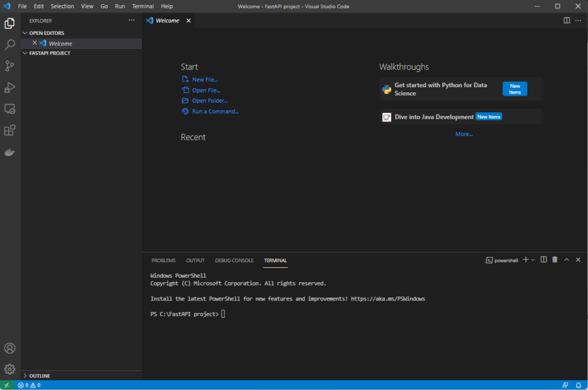
Task: Open the Remote Explorer view
Action: (x=10, y=108)
